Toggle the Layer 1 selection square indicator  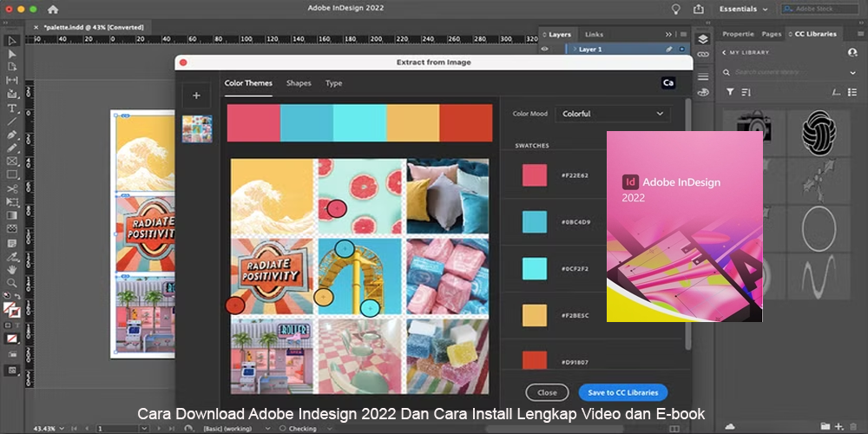pos(681,49)
